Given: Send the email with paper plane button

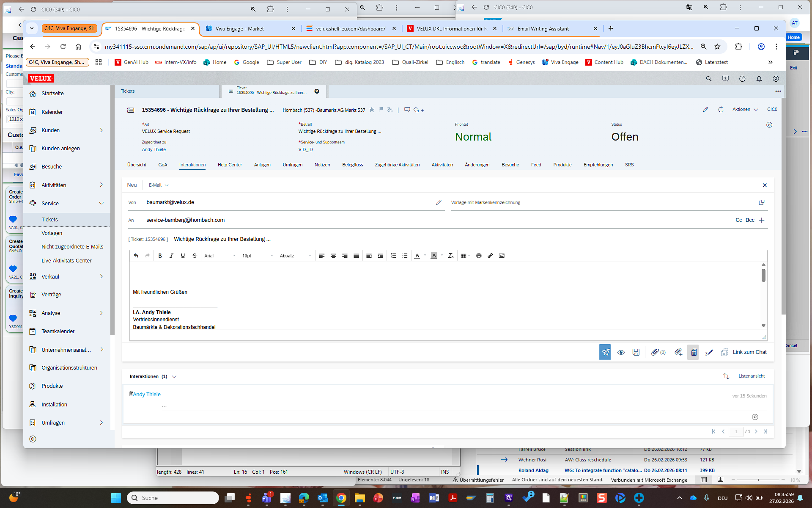Looking at the screenshot, I should tap(605, 352).
